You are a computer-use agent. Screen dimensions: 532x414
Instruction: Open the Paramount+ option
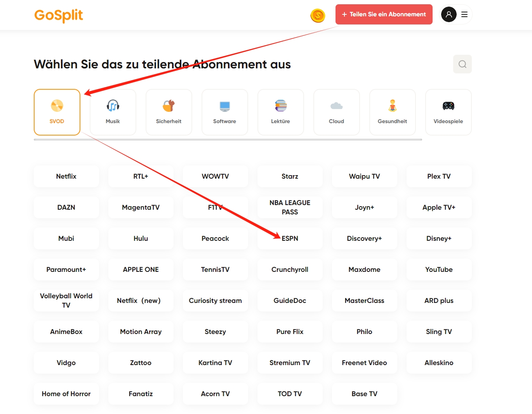click(x=66, y=270)
